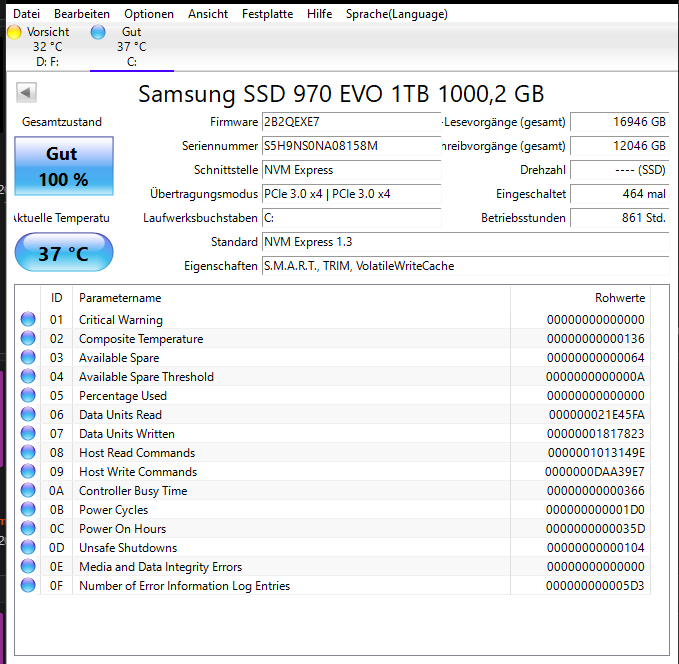This screenshot has width=679, height=664.
Task: Open the Sprache(Language) menu
Action: point(397,14)
